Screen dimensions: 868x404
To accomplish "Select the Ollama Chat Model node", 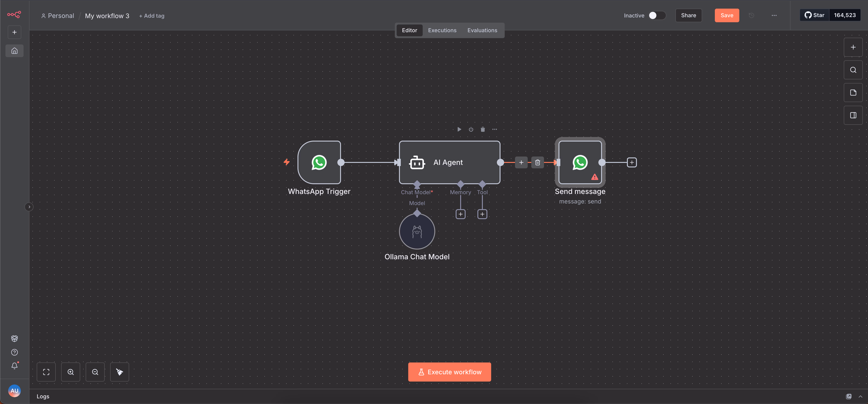I will coord(417,231).
